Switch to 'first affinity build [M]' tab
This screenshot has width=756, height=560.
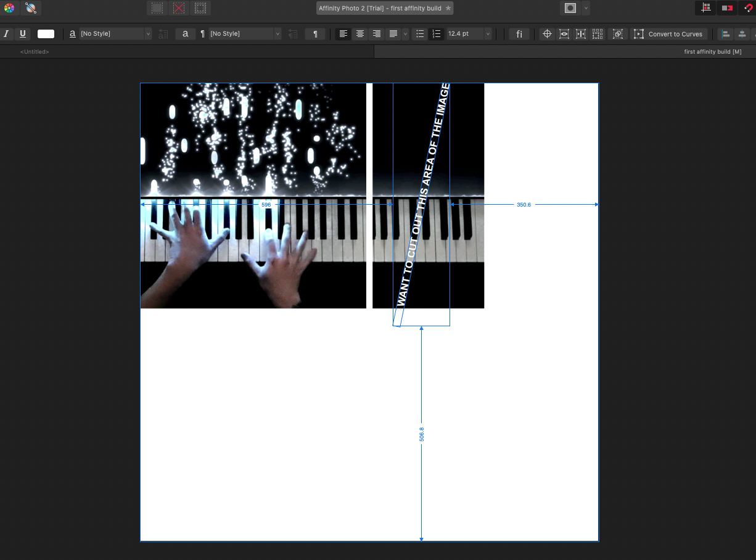coord(712,52)
